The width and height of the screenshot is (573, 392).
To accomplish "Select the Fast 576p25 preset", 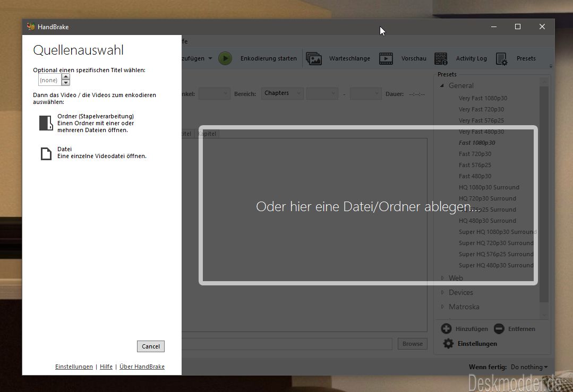I will click(475, 165).
